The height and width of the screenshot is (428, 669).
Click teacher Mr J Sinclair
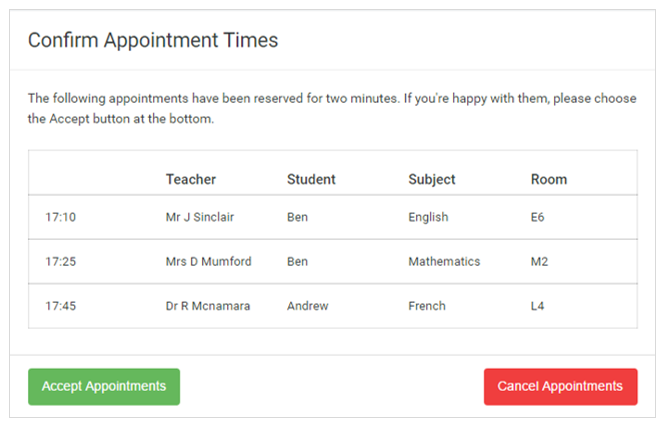[200, 217]
